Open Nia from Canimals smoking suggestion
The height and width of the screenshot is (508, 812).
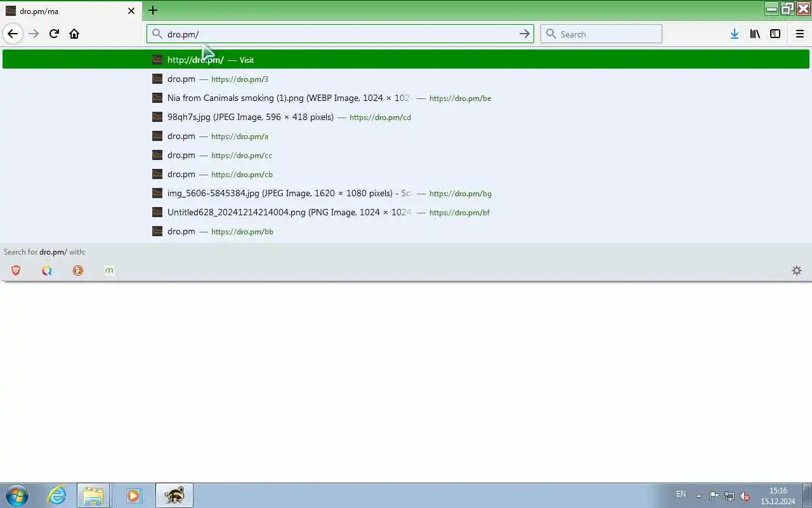pos(406,98)
